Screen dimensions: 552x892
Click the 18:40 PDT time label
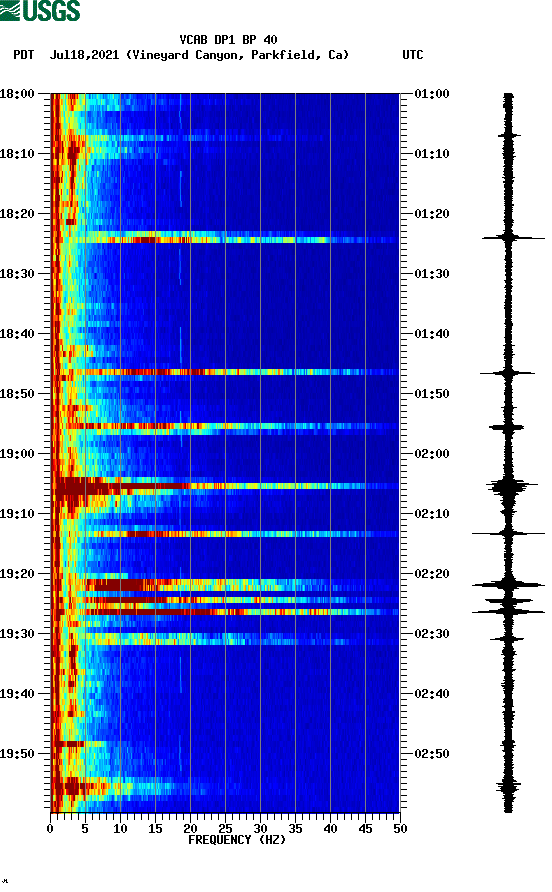point(17,334)
